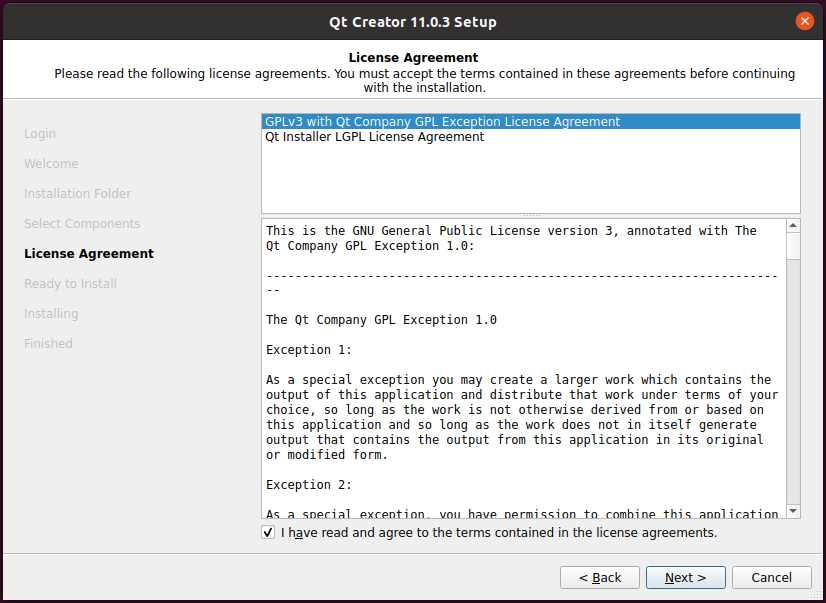Click the Welcome step in sidebar

click(51, 164)
